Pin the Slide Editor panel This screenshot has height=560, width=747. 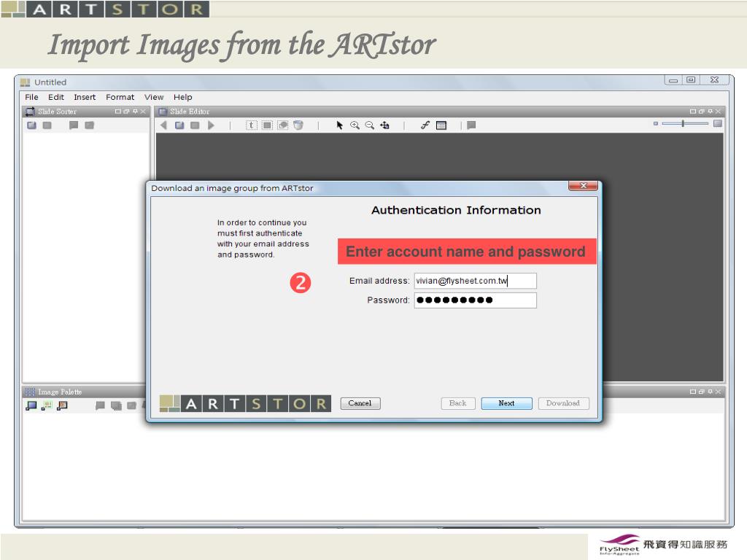coord(711,112)
